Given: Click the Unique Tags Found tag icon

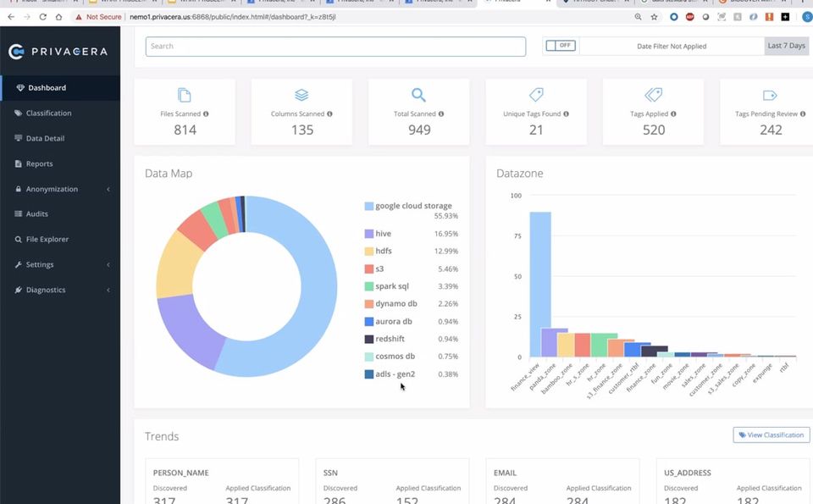Looking at the screenshot, I should (536, 95).
